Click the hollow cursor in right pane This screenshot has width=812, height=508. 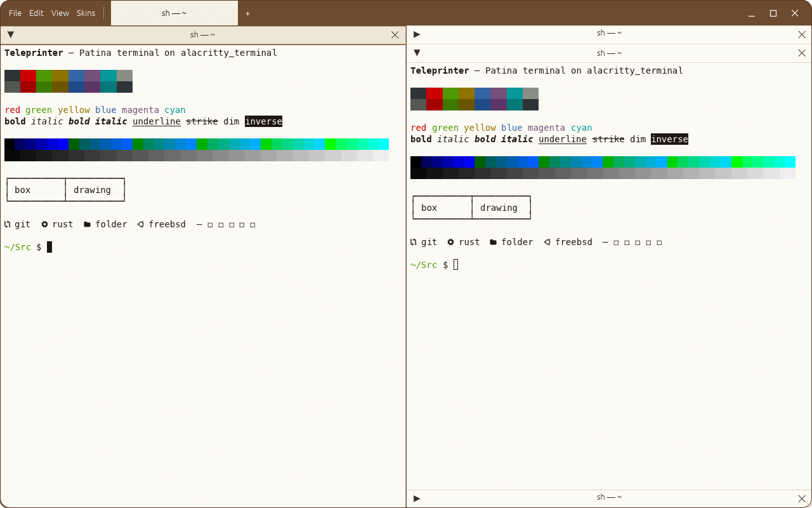455,265
